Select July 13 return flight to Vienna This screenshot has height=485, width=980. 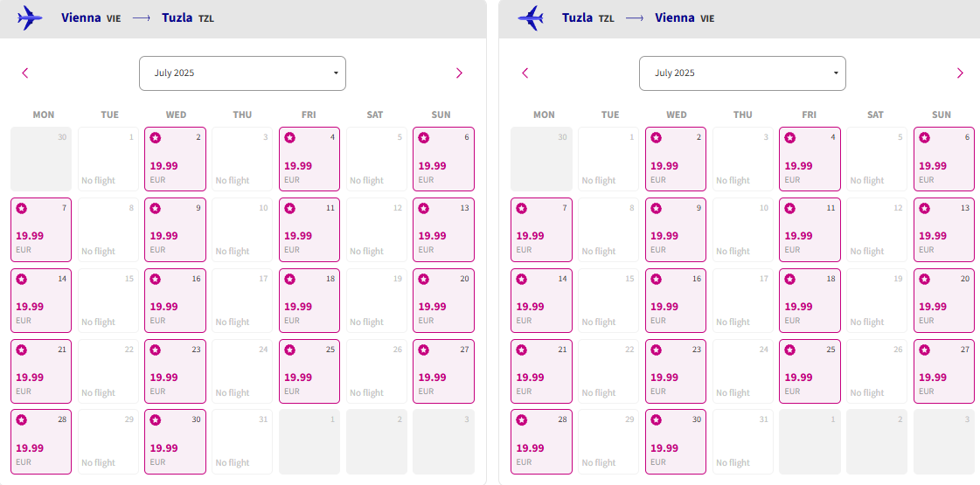point(944,230)
